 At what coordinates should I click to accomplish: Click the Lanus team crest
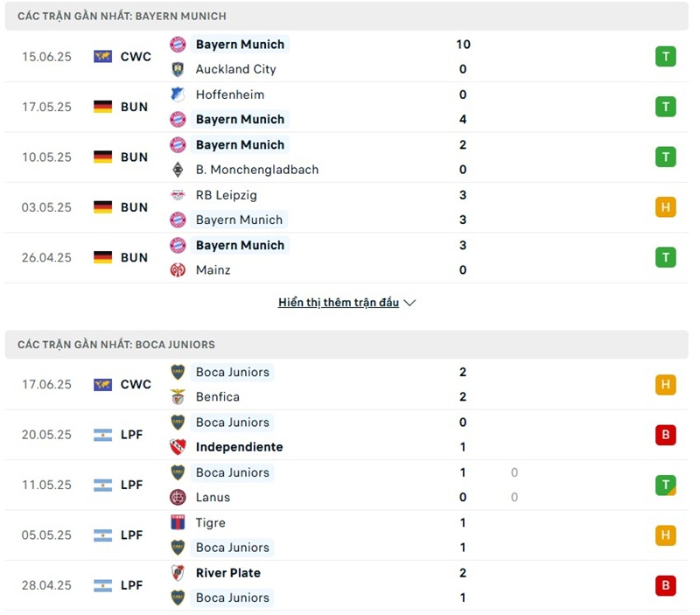tap(178, 498)
